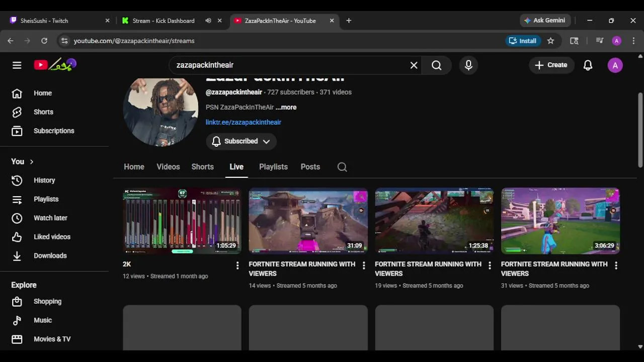Viewport: 644px width, 362px height.
Task: Open the Chrome profile avatar
Action: pos(616,41)
